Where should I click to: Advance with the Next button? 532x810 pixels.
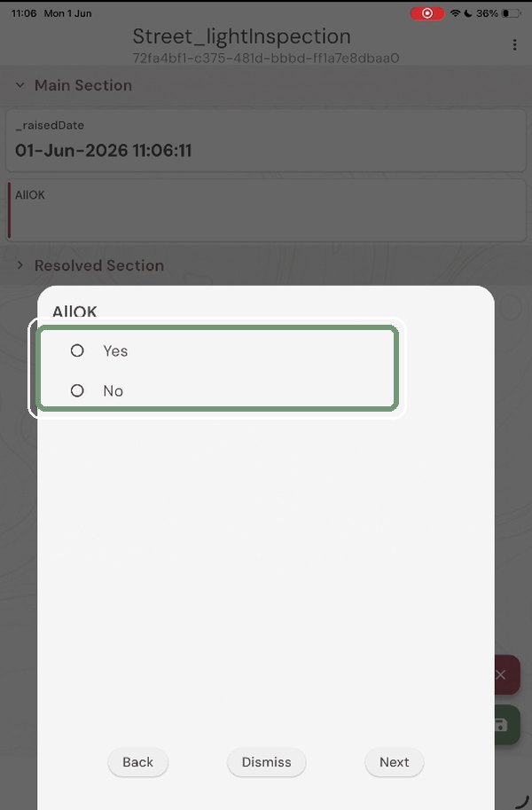point(394,762)
